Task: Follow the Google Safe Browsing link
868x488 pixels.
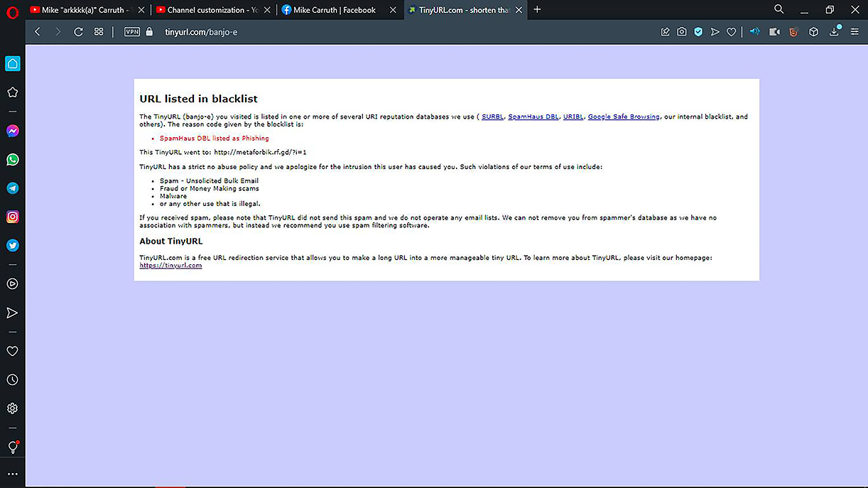Action: point(623,116)
